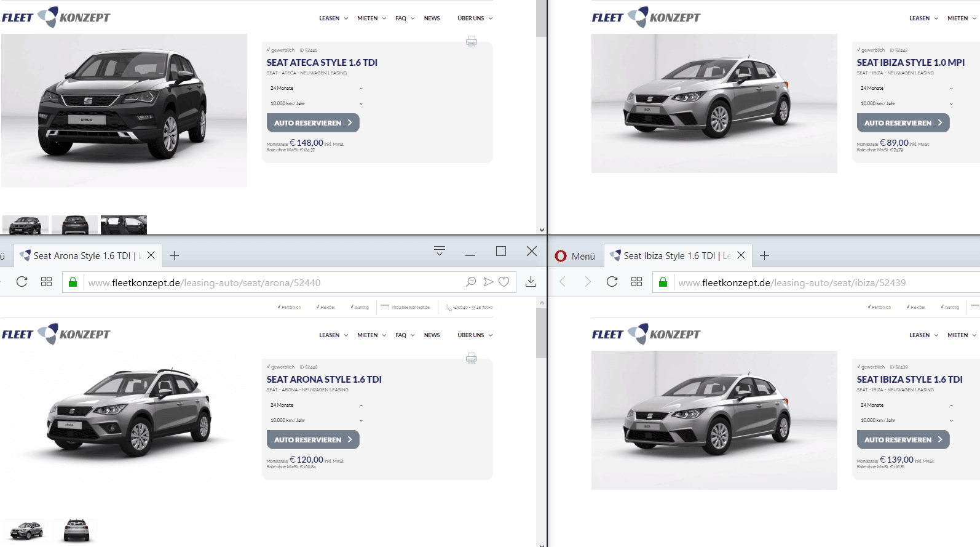Screen dimensions: 980x547
Task: Open LEASEN menu on the Ateca page
Action: [x=333, y=18]
